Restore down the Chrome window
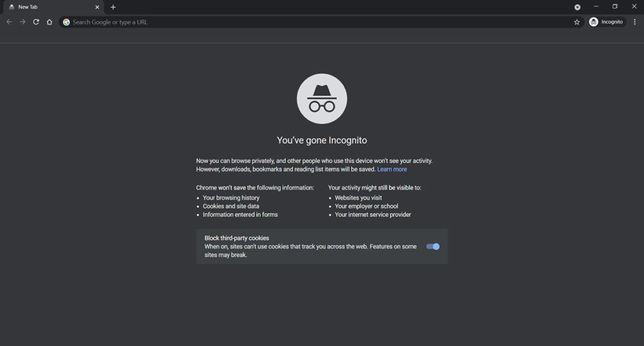 [615, 6]
